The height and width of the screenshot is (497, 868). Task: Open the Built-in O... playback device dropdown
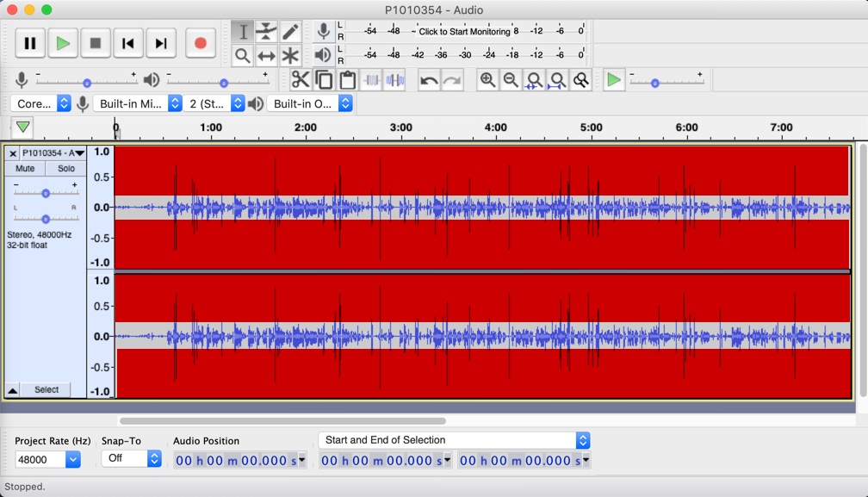[x=309, y=103]
